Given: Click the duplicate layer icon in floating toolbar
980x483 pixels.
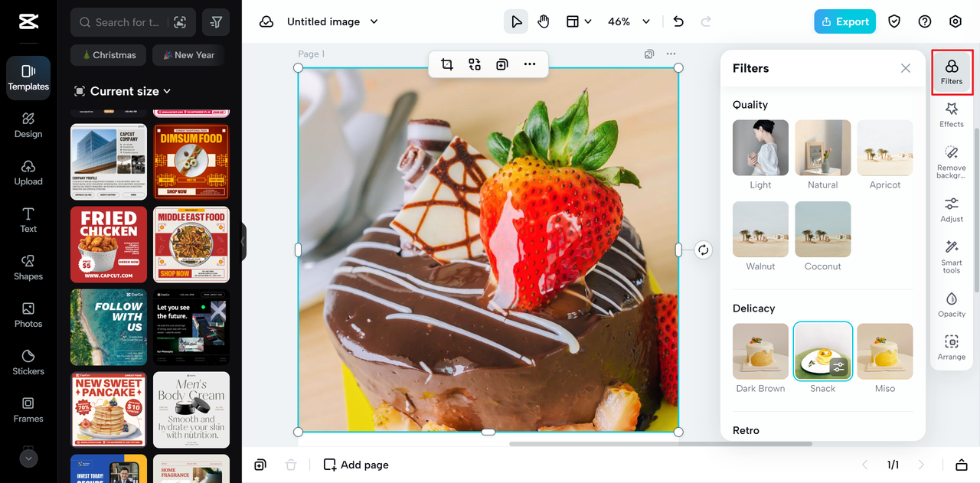Looking at the screenshot, I should (502, 64).
